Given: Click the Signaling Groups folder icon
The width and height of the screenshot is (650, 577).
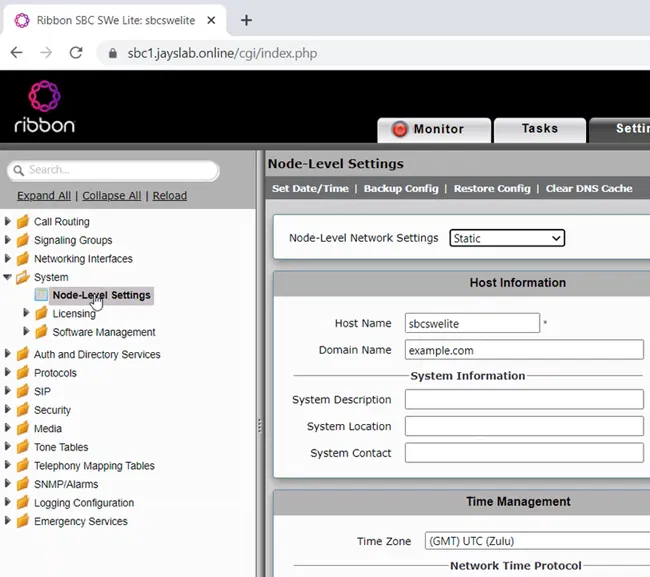Looking at the screenshot, I should pyautogui.click(x=23, y=240).
